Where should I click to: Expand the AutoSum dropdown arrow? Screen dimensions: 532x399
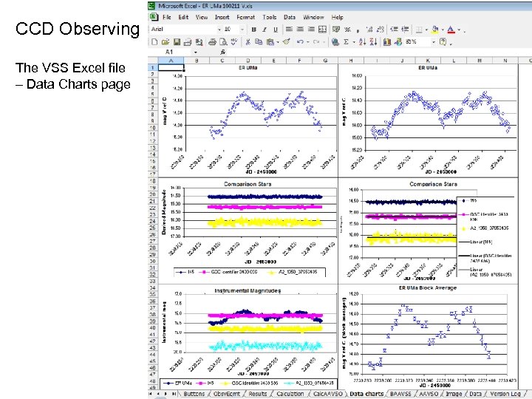[x=353, y=42]
